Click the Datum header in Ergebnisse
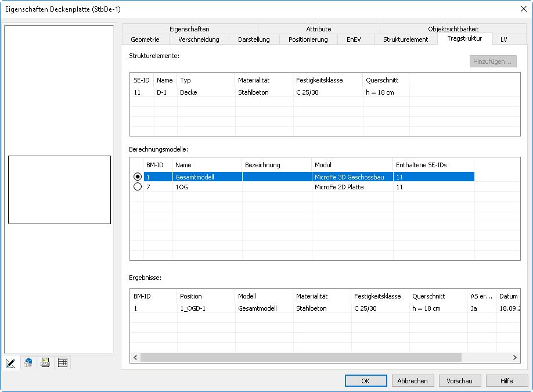Viewport: 533px width, 392px height. pyautogui.click(x=508, y=296)
